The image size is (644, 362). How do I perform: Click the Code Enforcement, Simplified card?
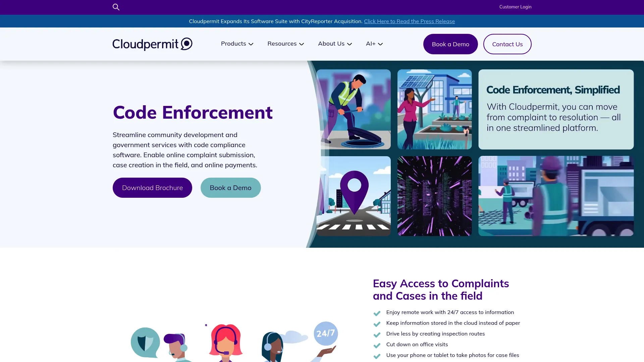coord(556,109)
